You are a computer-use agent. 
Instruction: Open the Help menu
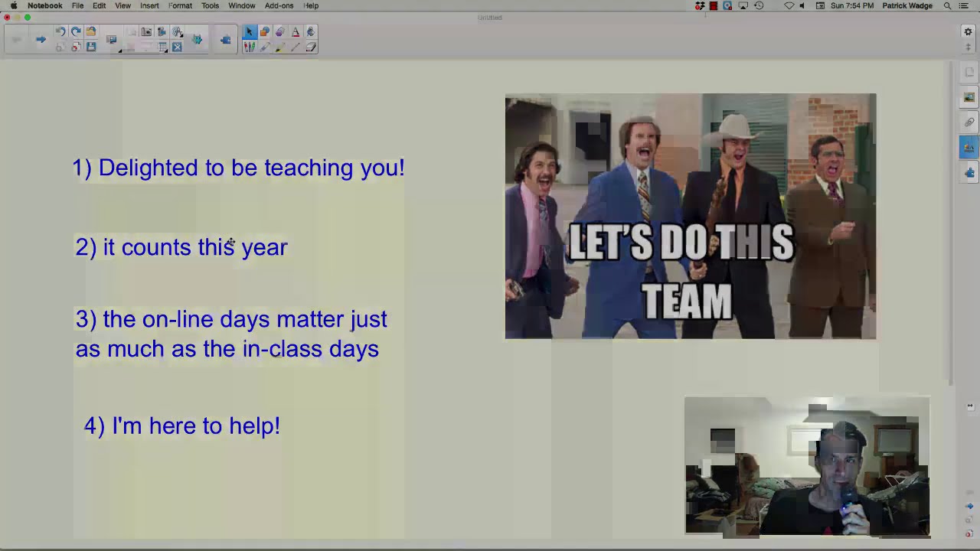[311, 5]
